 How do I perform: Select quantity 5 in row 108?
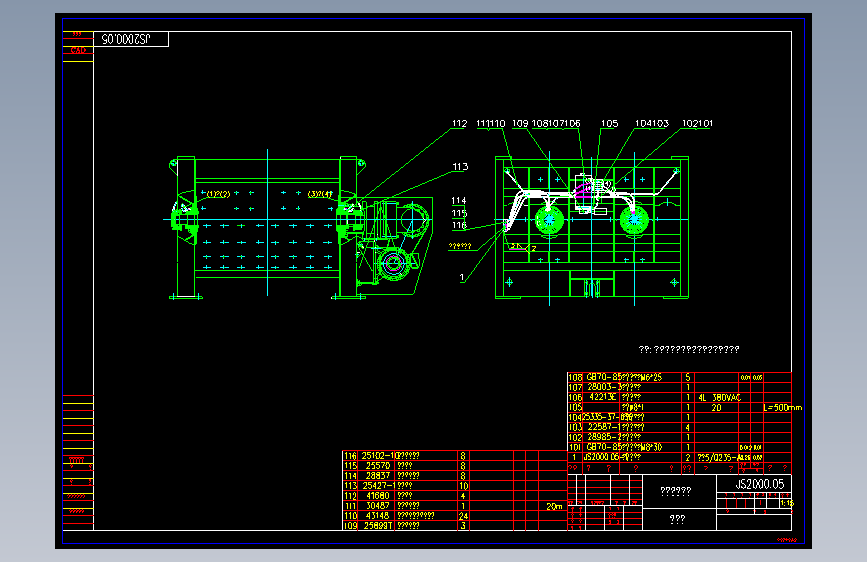coord(688,377)
